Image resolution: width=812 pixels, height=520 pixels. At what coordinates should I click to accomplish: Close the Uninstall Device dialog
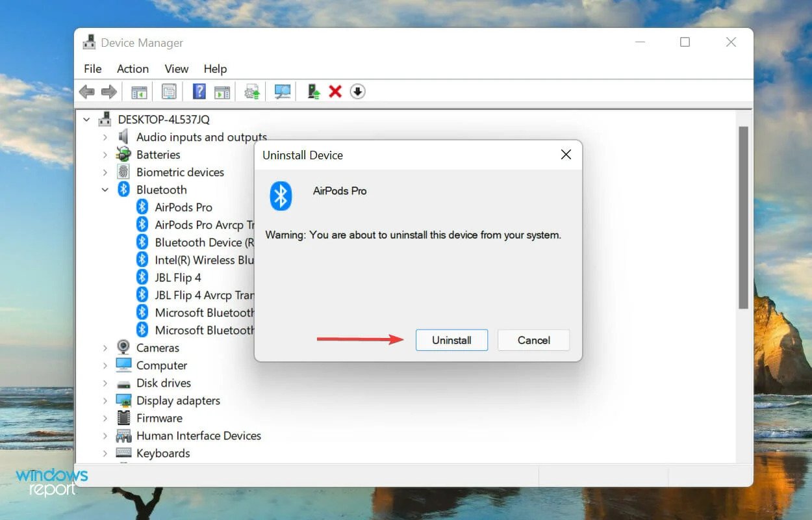(x=566, y=155)
